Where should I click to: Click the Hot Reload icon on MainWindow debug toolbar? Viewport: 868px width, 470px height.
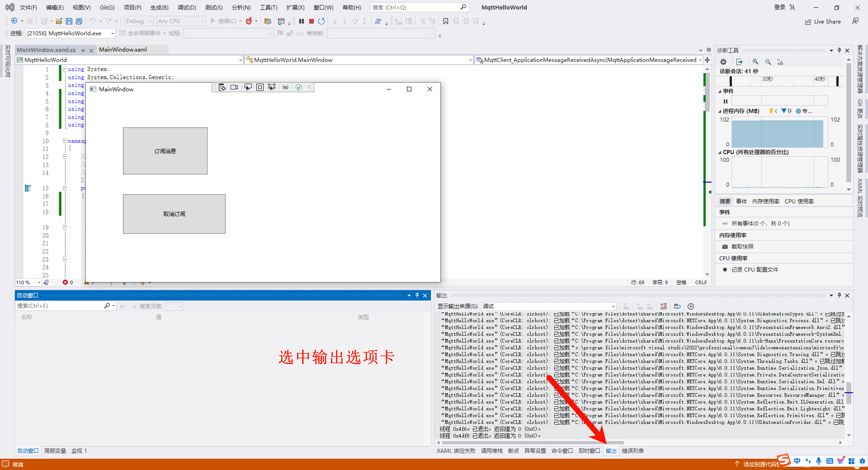[x=285, y=87]
